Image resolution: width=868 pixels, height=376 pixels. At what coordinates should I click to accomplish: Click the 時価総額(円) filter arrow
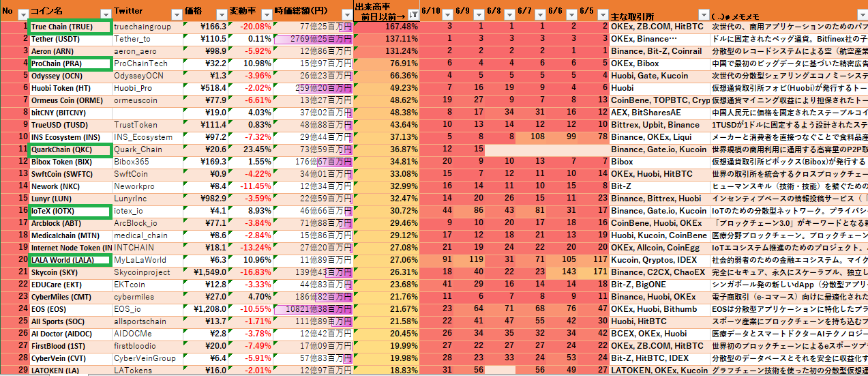tap(346, 14)
